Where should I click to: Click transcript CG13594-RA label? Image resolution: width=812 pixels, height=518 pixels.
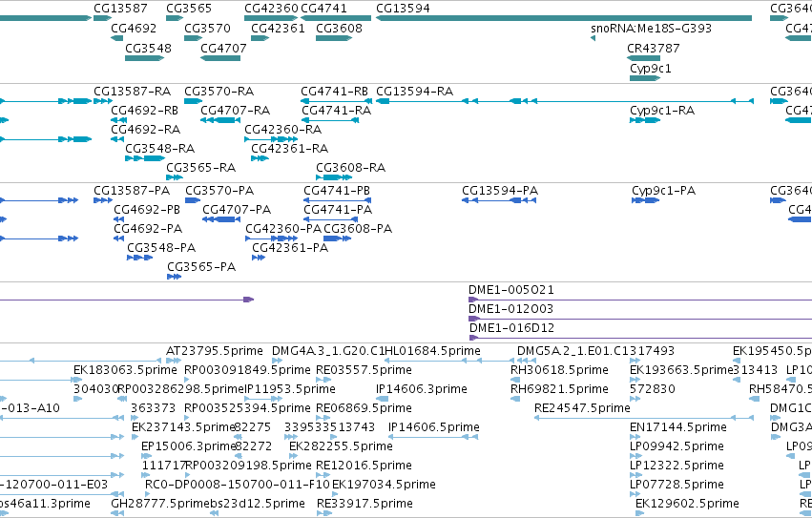(x=415, y=92)
